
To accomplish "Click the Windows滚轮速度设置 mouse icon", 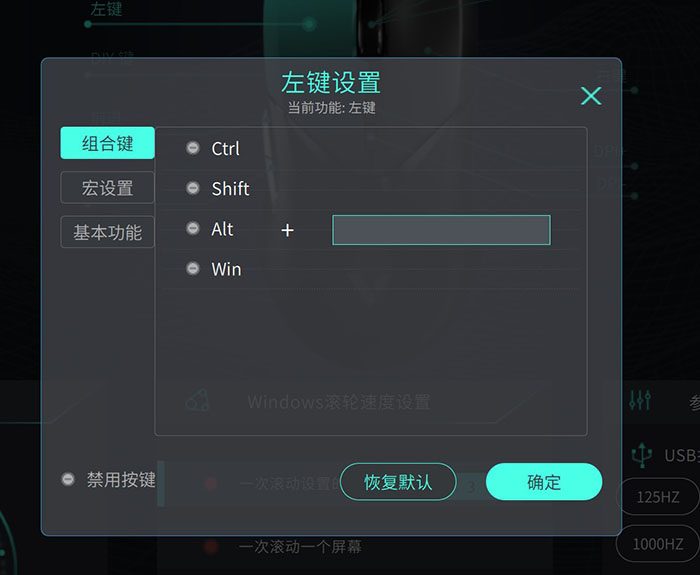I will pyautogui.click(x=198, y=401).
